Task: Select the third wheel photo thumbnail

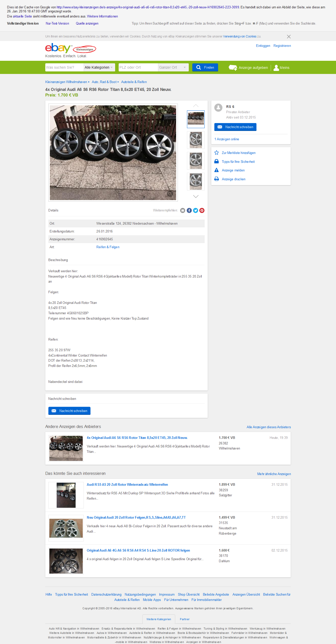Action: click(196, 161)
